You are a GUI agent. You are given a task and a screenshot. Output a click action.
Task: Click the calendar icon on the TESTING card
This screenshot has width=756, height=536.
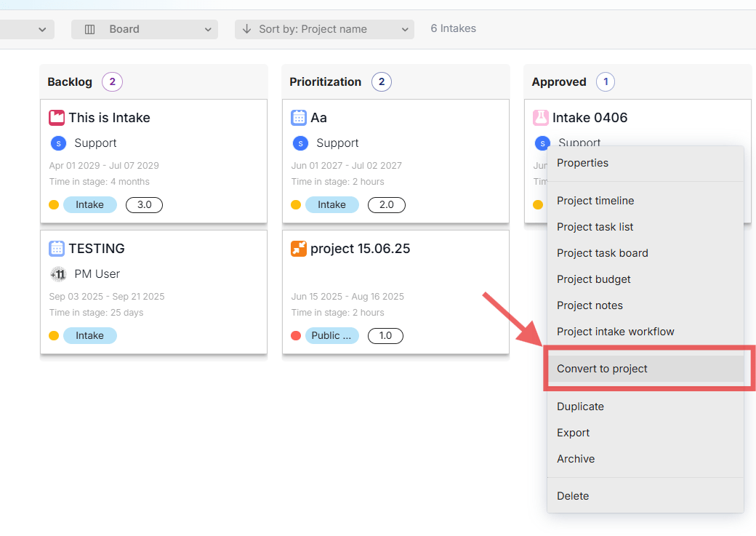point(57,249)
